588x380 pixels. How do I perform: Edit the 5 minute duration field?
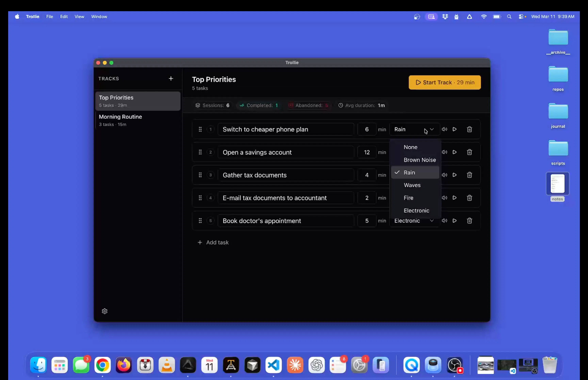tap(367, 221)
